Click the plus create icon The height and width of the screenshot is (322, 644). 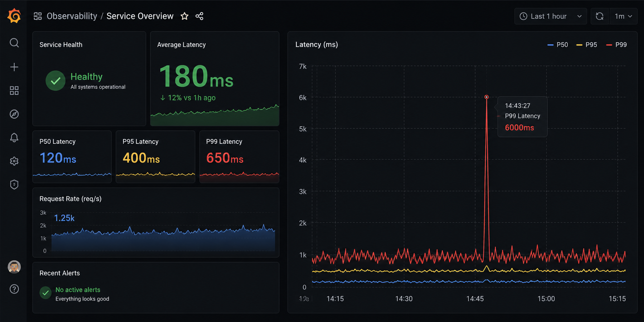(14, 67)
